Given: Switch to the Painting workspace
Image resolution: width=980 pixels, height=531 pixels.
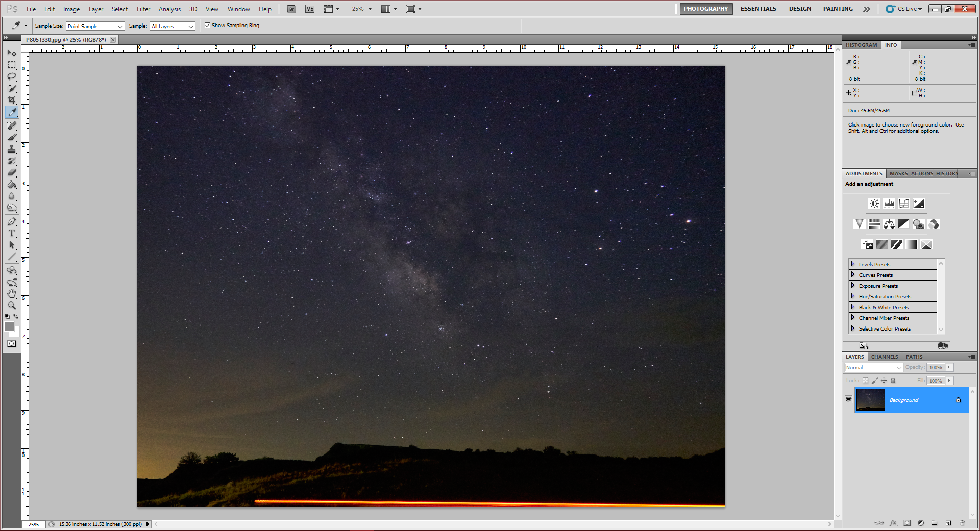Looking at the screenshot, I should [838, 9].
